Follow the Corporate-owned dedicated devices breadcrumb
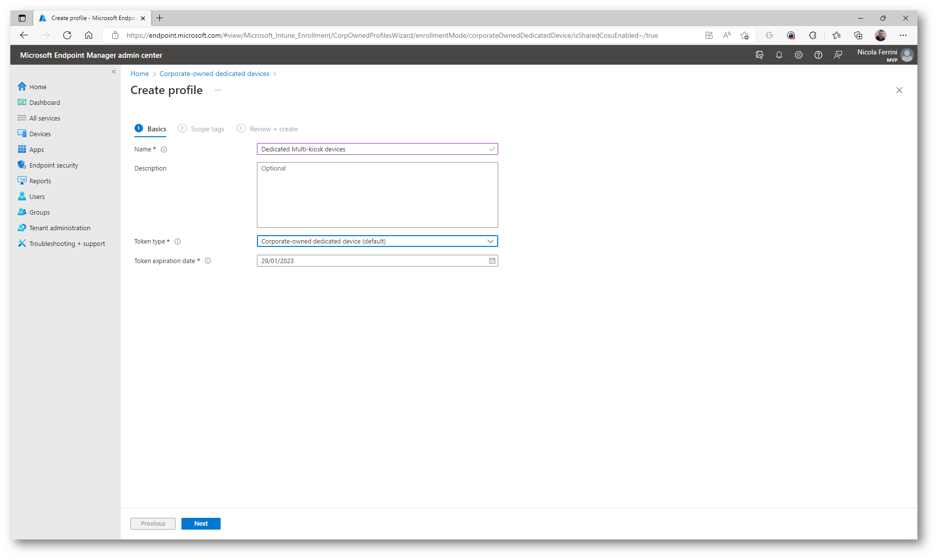Screen dimensions: 938x560 [x=214, y=74]
